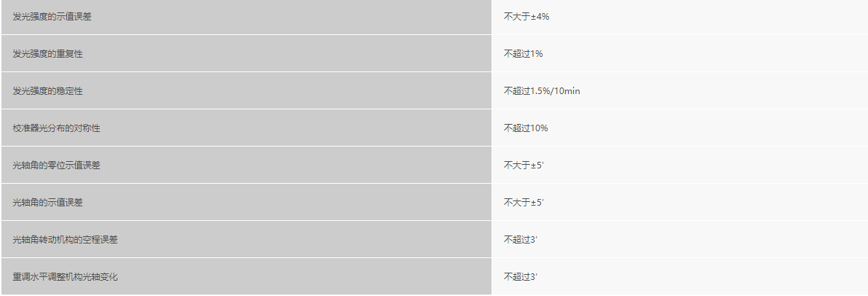
Task: Select the 不大于±4% value cell
Action: pos(526,16)
